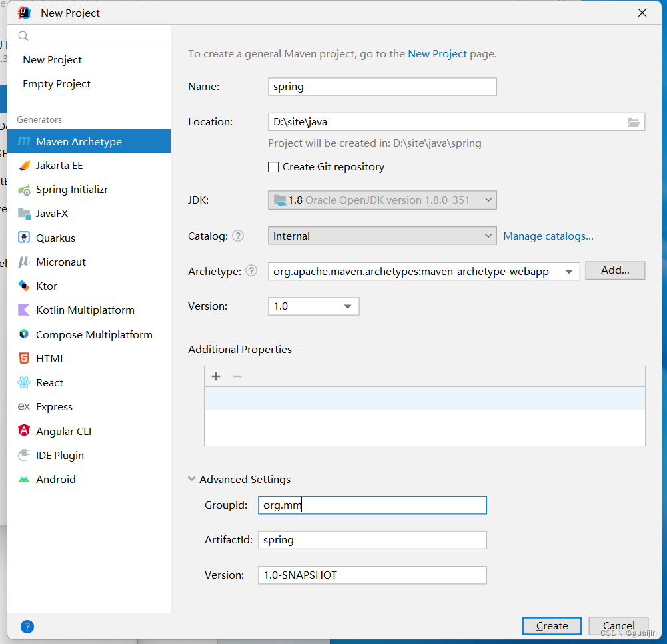Viewport: 667px width, 644px height.
Task: Choose Kotlin Multiplatform generator
Action: [89, 310]
